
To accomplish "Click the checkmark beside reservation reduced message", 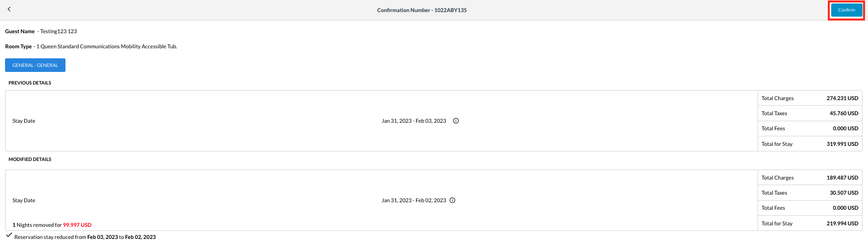I will tap(9, 235).
